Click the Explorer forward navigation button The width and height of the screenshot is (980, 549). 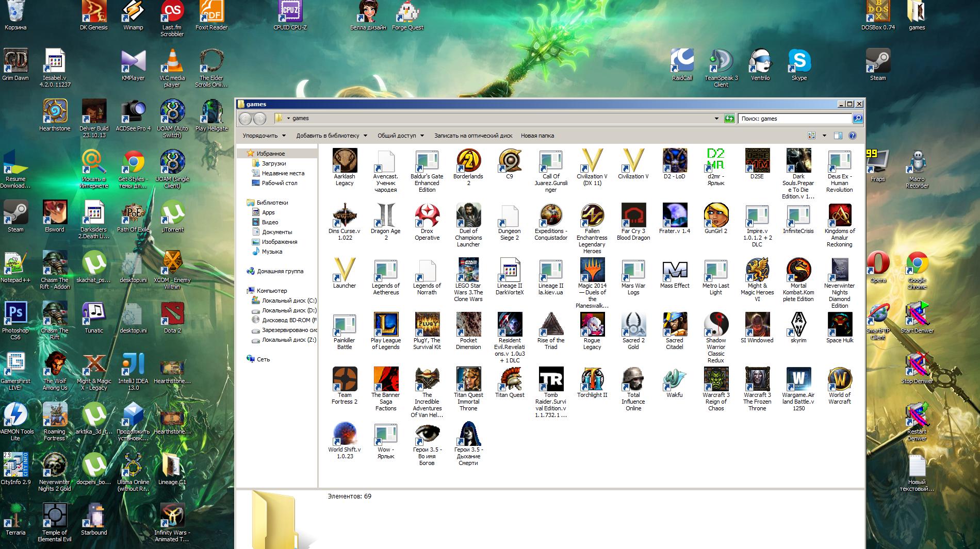[x=259, y=119]
